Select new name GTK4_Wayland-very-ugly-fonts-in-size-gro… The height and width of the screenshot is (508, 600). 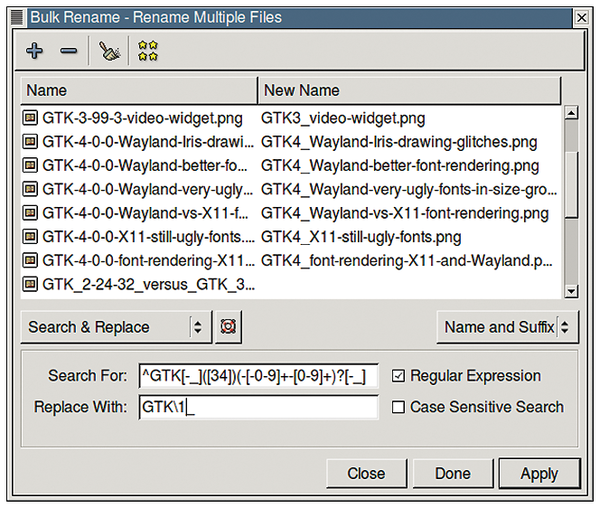(x=409, y=189)
